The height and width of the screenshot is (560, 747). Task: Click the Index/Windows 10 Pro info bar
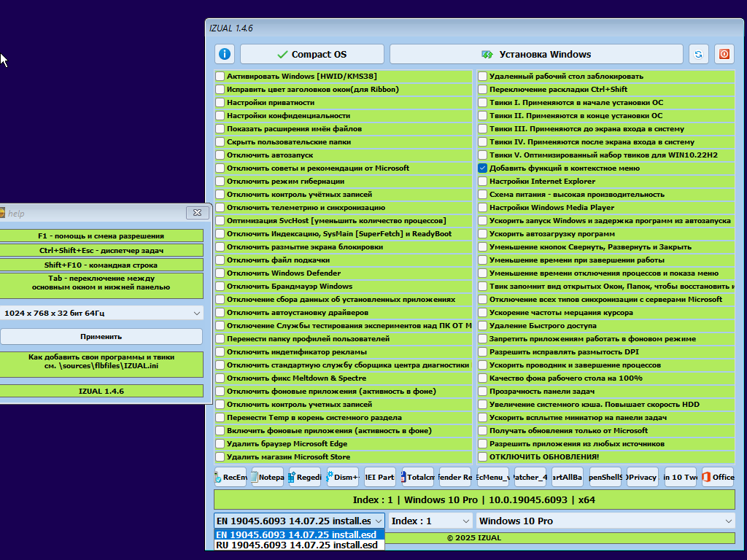pos(474,500)
